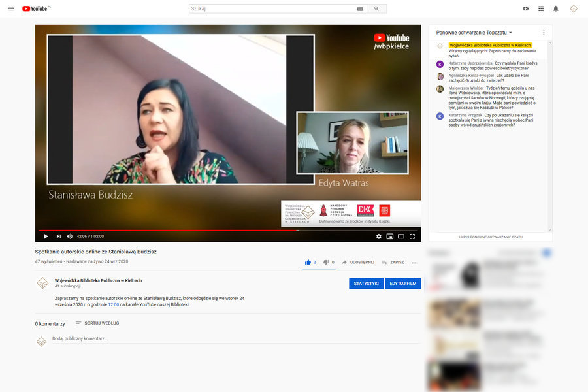
Task: Click the red video progress bar
Action: pos(163,230)
